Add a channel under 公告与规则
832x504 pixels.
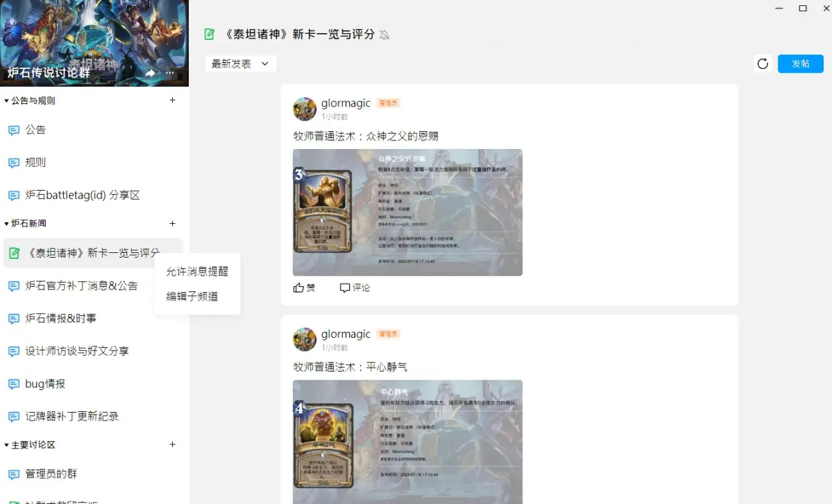coord(172,101)
